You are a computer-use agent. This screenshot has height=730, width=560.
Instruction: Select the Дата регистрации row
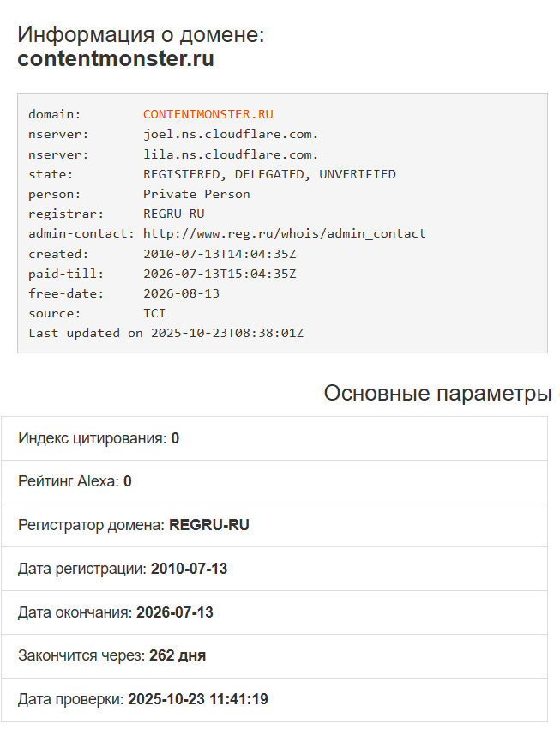click(x=274, y=568)
